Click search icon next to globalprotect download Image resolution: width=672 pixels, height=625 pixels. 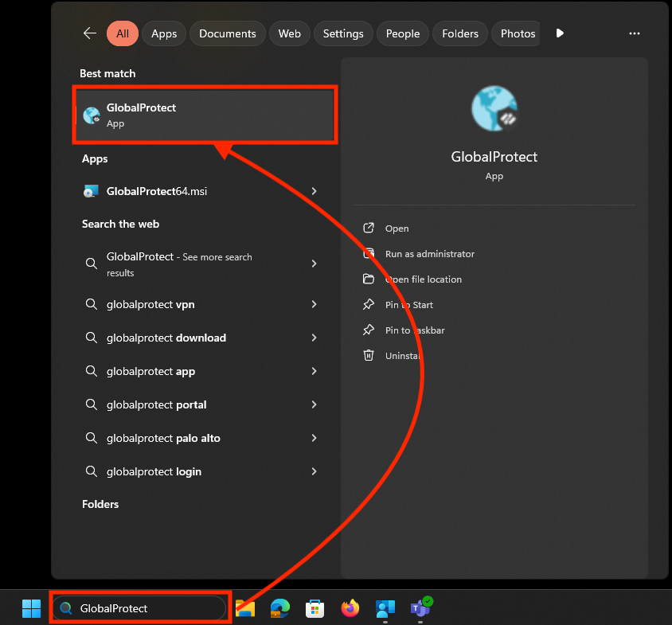(92, 338)
